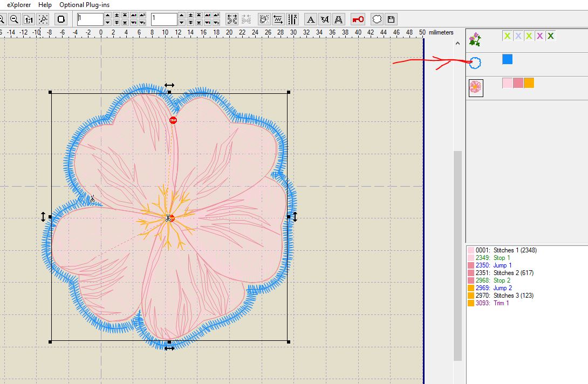
Task: Click the red stop marker on flower
Action: coord(173,120)
